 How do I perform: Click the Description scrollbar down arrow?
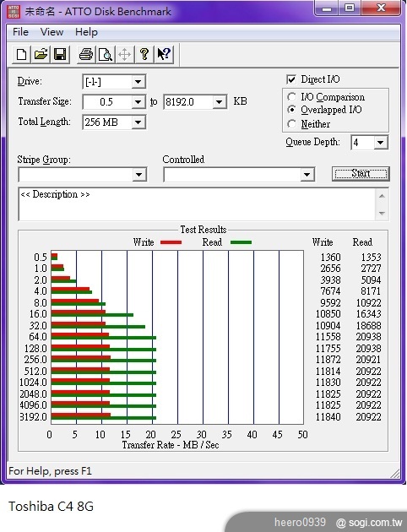(383, 214)
